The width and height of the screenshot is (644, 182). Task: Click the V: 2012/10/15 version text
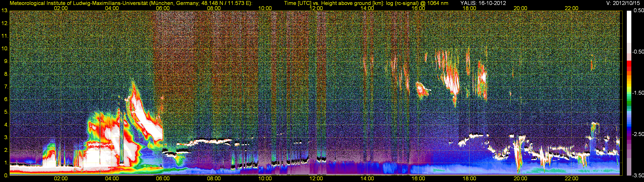pyautogui.click(x=624, y=3)
